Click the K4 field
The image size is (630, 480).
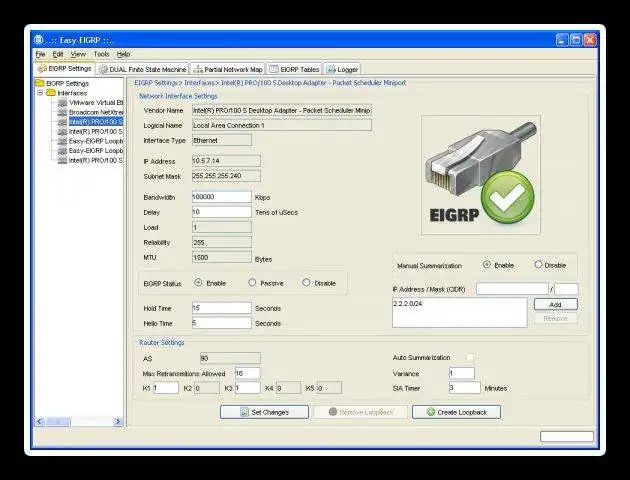coord(288,388)
